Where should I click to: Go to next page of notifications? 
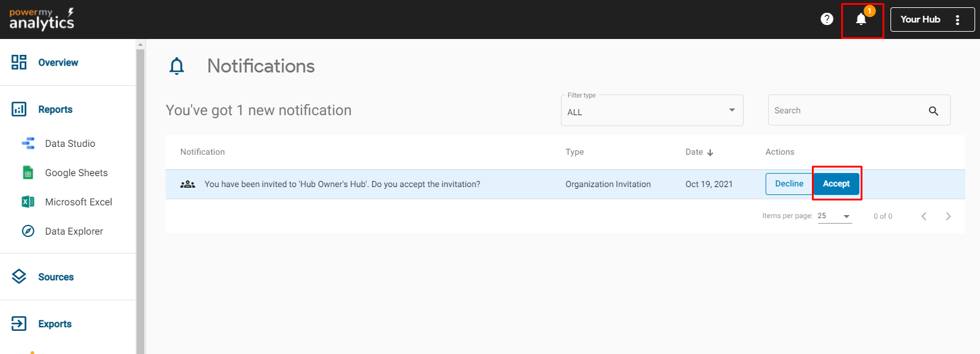coord(948,216)
